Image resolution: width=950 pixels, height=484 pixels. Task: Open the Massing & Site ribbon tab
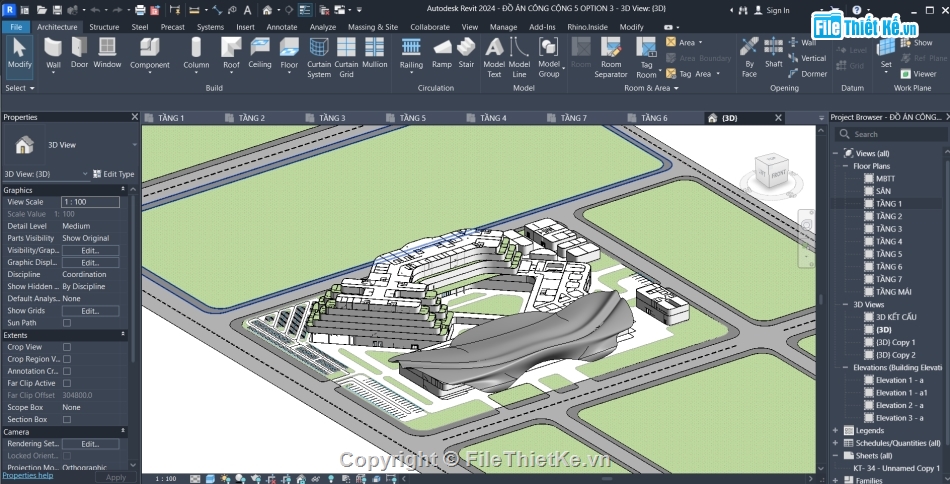(x=373, y=27)
